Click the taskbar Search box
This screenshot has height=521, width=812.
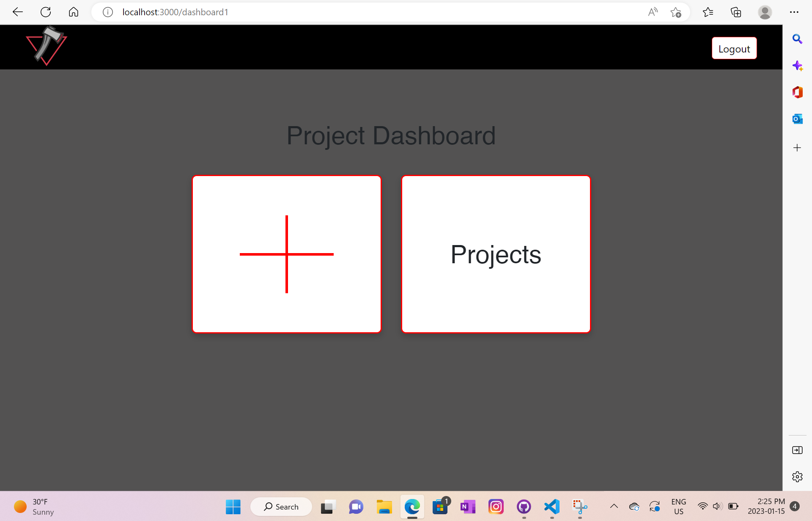point(281,507)
